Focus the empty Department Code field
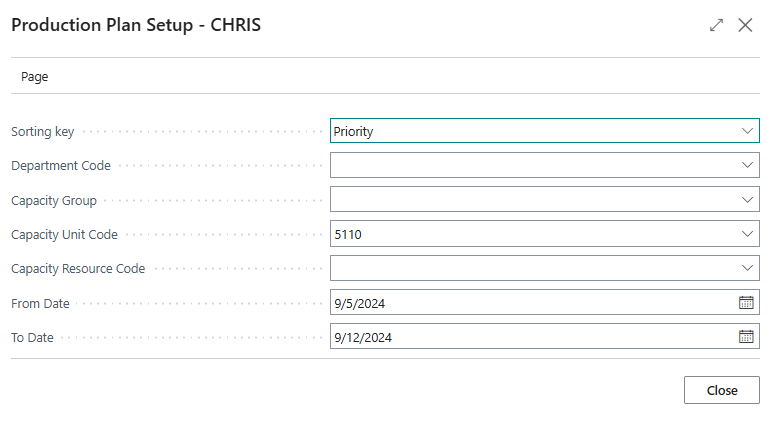This screenshot has width=778, height=422. [544, 165]
